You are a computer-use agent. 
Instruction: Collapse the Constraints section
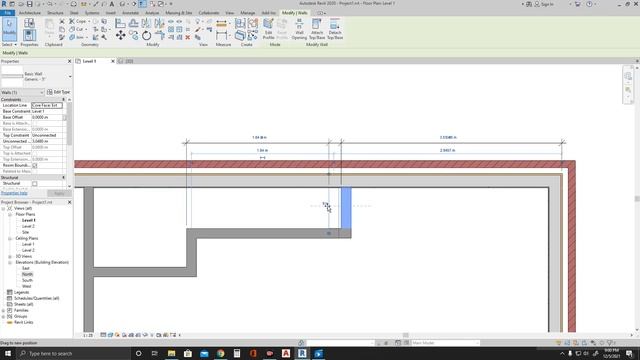click(63, 100)
